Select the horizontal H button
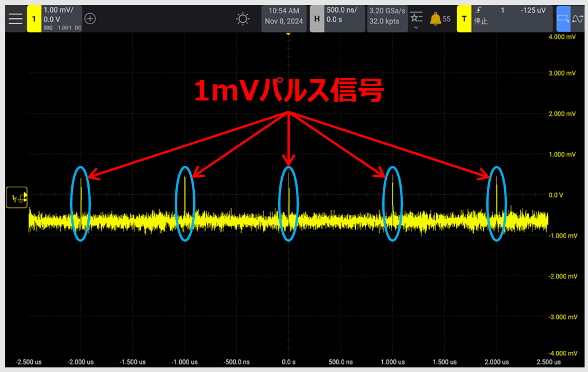 (317, 19)
